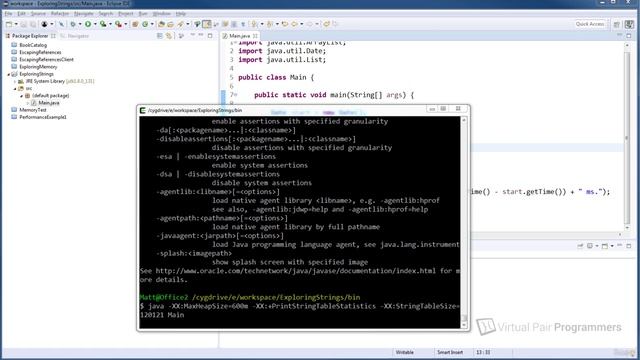Open the Window menu
Image resolution: width=640 pixels, height=360 pixels.
[162, 13]
